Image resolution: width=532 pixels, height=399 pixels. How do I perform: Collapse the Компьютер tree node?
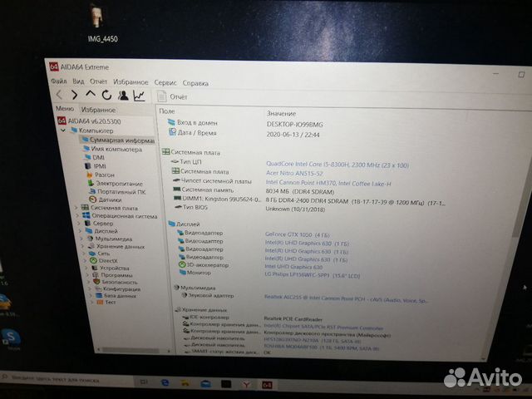(x=63, y=131)
